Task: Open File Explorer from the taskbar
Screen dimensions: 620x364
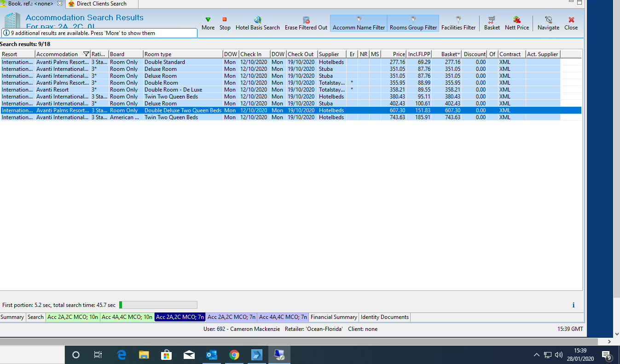Action: click(x=144, y=355)
